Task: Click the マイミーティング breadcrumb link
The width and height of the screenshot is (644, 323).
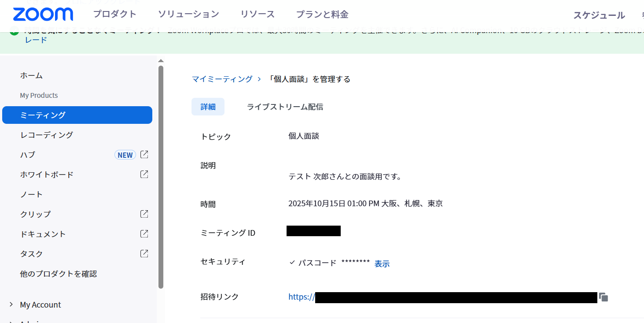Action: pyautogui.click(x=222, y=79)
